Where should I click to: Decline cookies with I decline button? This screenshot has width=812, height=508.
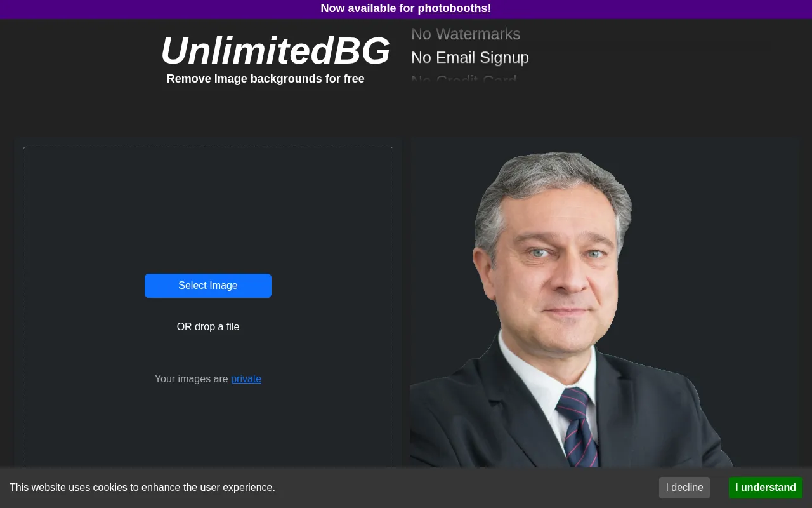[684, 488]
